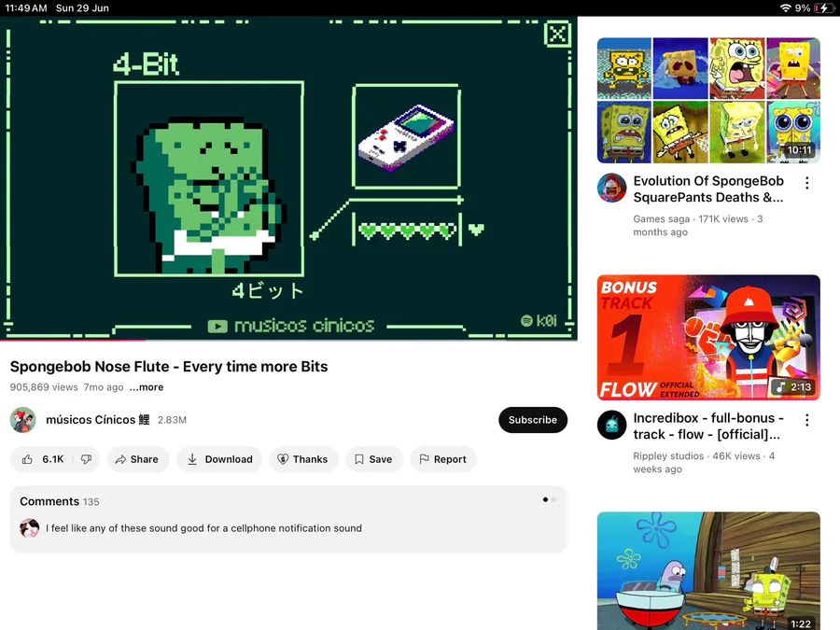
Task: Open músicos Cínicos channel avatar
Action: pyautogui.click(x=23, y=420)
